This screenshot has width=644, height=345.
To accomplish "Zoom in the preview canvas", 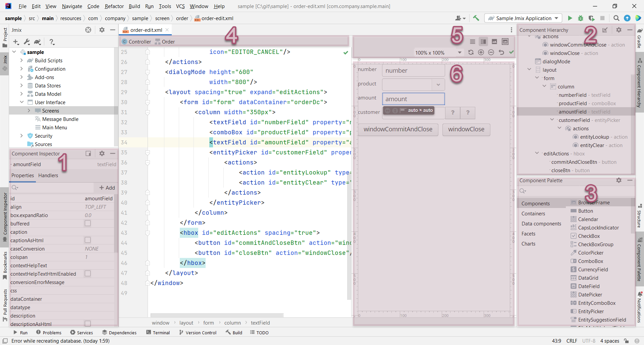I will coord(481,52).
